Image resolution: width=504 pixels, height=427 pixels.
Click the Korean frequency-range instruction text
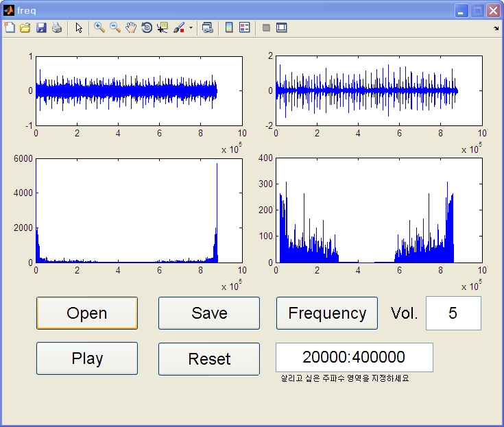[x=344, y=378]
